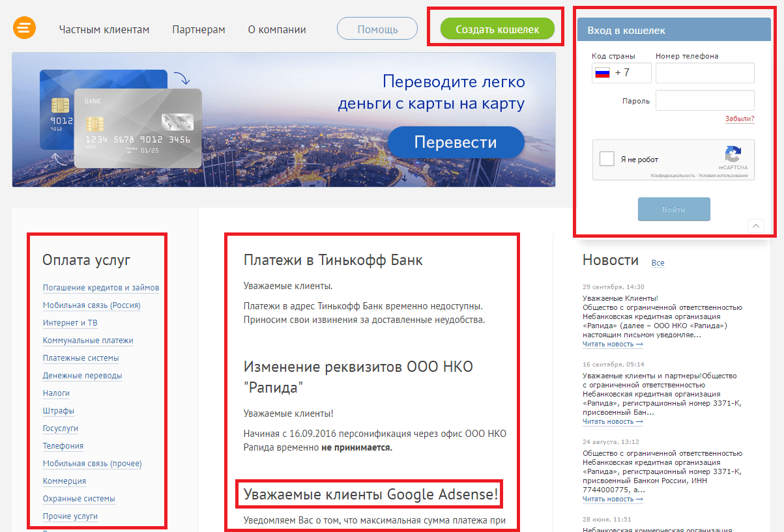Click 'Изменение реквизитов ООО НКО "Рапида"' heading
Screen dimensions: 784x532
coord(358,377)
